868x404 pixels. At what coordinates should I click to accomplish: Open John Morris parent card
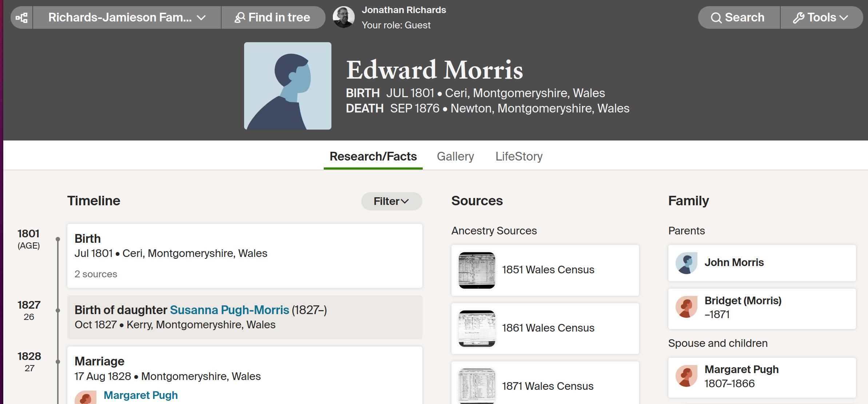762,263
